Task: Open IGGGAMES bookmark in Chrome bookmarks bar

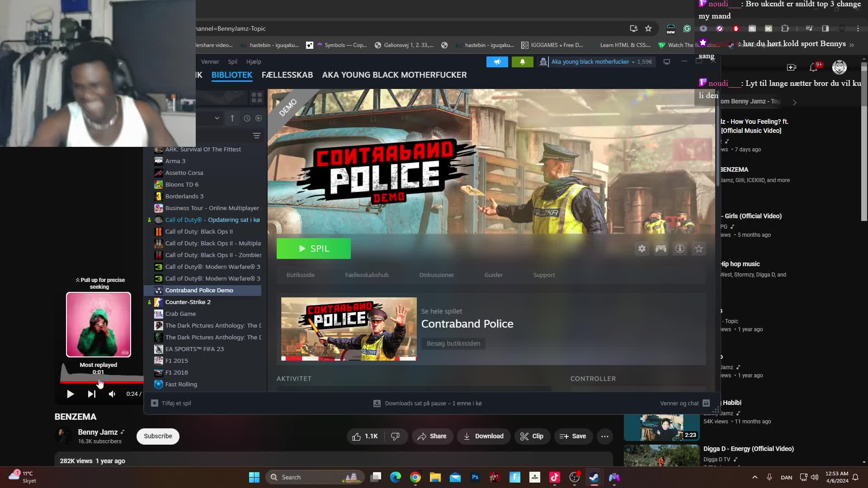Action: point(552,45)
